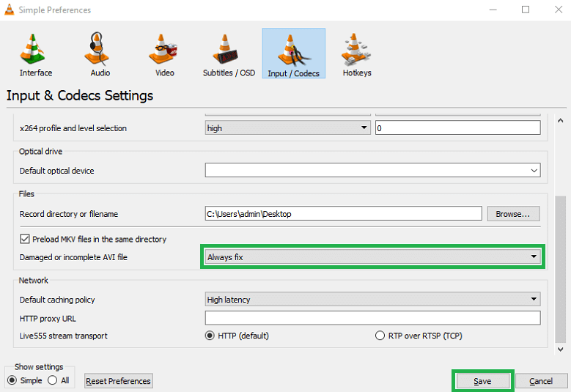Open the Hotkeys preferences category
The image size is (571, 392).
(357, 55)
